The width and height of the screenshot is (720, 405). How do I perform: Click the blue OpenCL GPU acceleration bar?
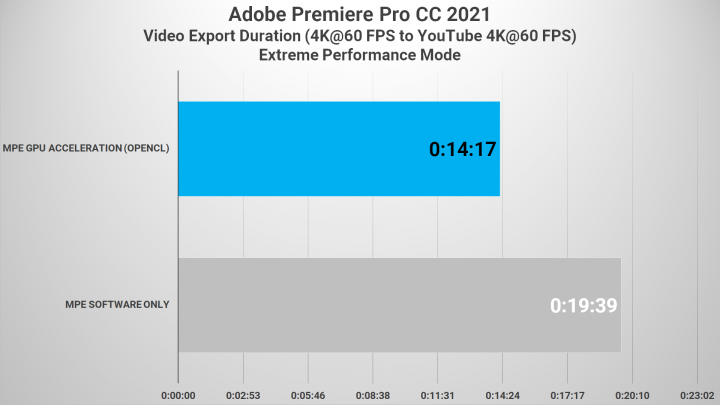(x=339, y=149)
